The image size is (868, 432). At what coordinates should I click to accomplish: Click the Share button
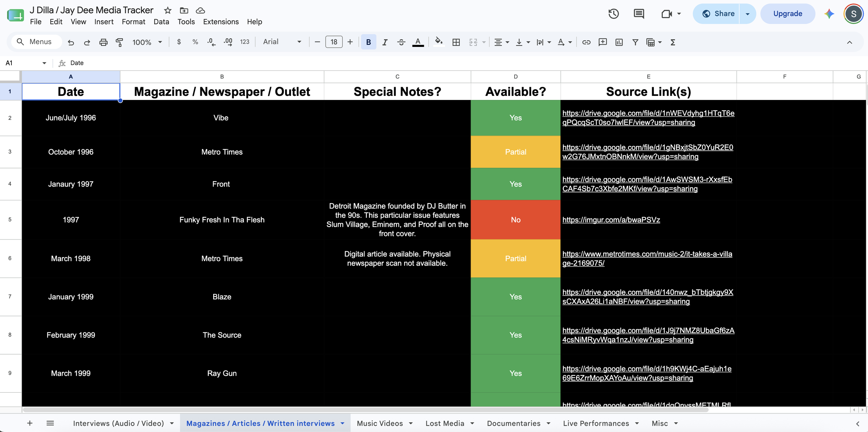(x=716, y=14)
